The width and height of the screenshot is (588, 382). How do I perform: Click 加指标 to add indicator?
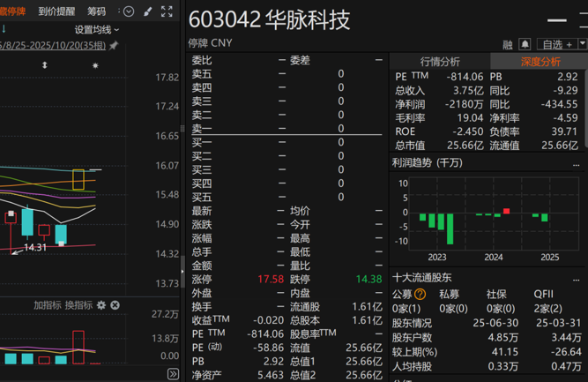tap(47, 305)
